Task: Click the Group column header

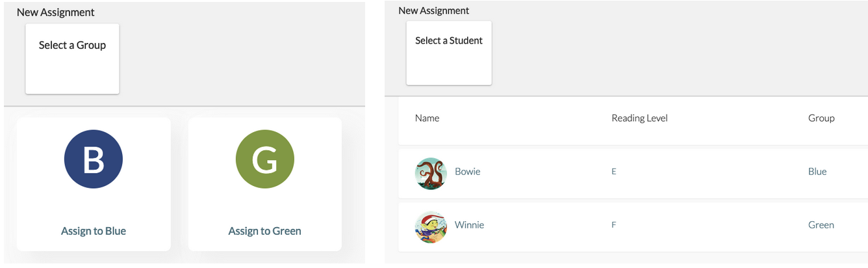Action: point(821,118)
